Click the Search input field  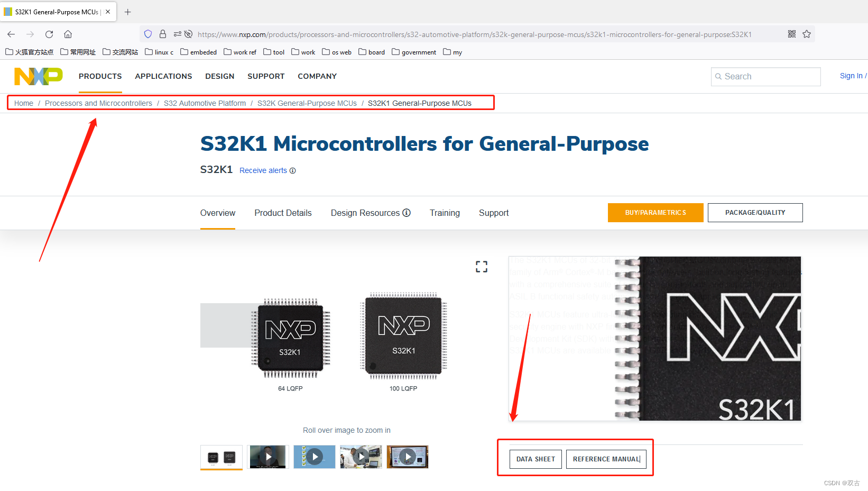click(x=766, y=77)
